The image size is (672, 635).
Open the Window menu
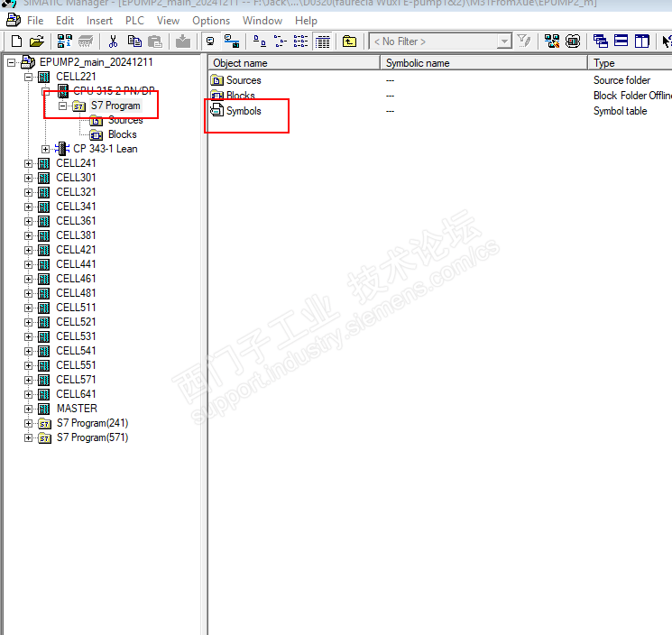click(x=262, y=21)
